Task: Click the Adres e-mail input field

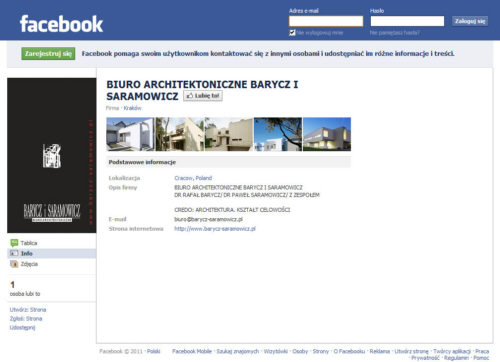Action: (x=326, y=21)
